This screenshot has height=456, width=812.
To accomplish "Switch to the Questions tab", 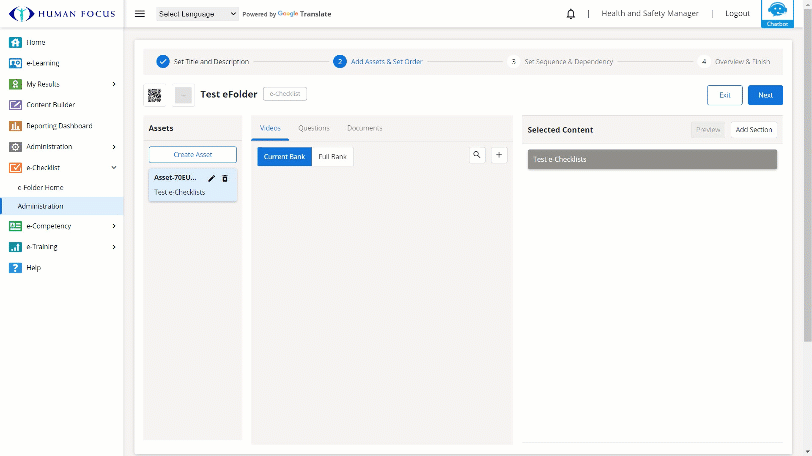I will [313, 128].
